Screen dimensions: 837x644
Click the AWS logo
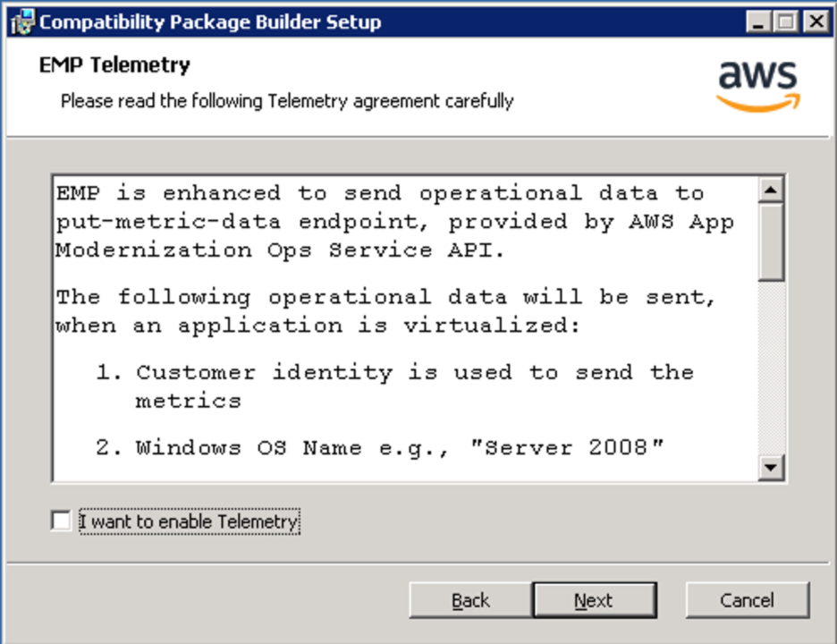click(757, 80)
